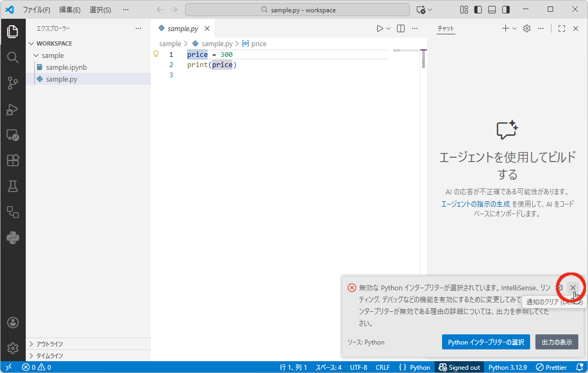The image size is (588, 373).
Task: Click the command center search box
Action: click(x=297, y=10)
